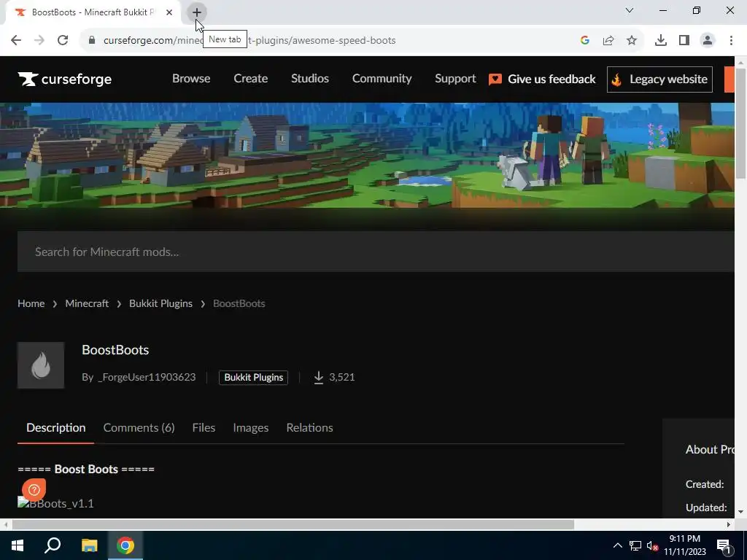Switch to the Images tab
Viewport: 747px width, 560px height.
coord(251,427)
